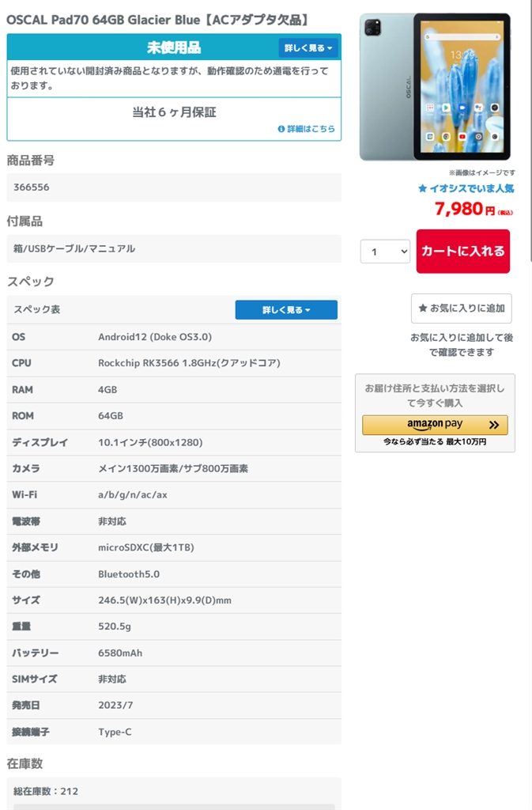Add to favorites with お気に入りに追加

click(462, 308)
